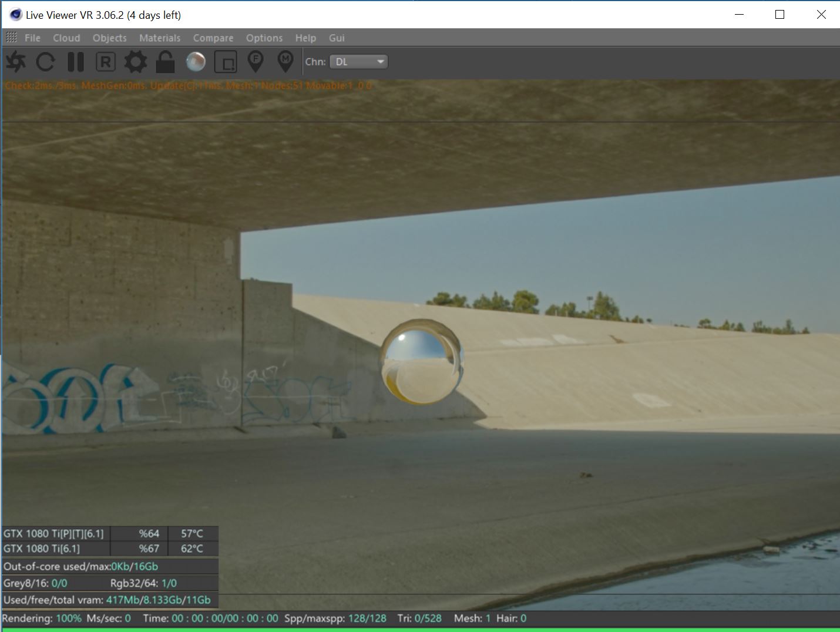Click the "Hair: 0" status entry
Screen dimensions: 840x632
[x=512, y=618]
